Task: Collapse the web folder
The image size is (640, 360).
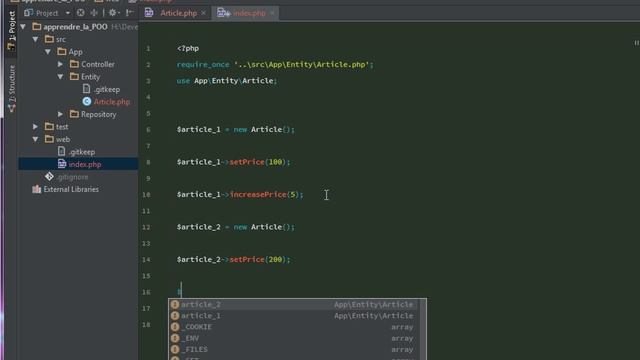Action: pyautogui.click(x=36, y=139)
